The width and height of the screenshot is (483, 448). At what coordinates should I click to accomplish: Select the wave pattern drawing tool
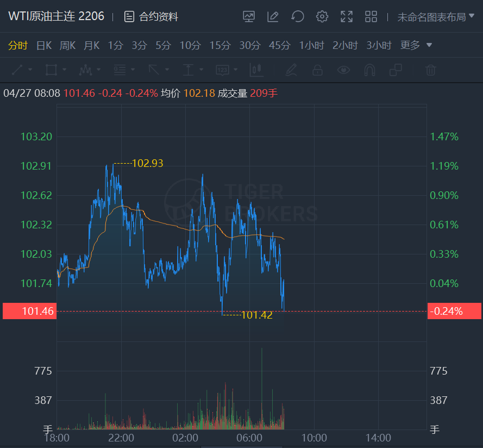pos(85,70)
